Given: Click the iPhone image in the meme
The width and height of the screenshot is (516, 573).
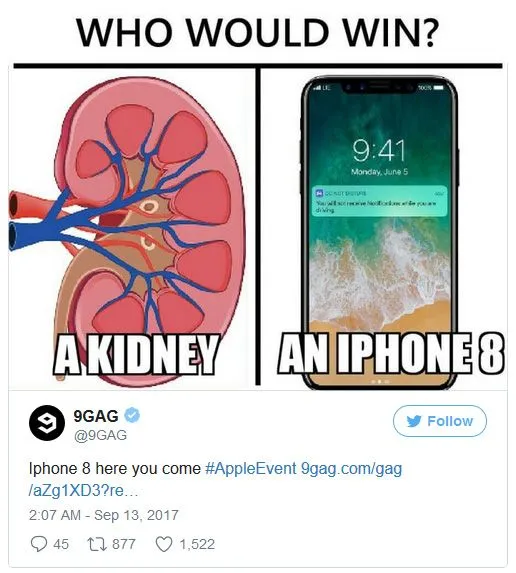Looking at the screenshot, I should [379, 230].
